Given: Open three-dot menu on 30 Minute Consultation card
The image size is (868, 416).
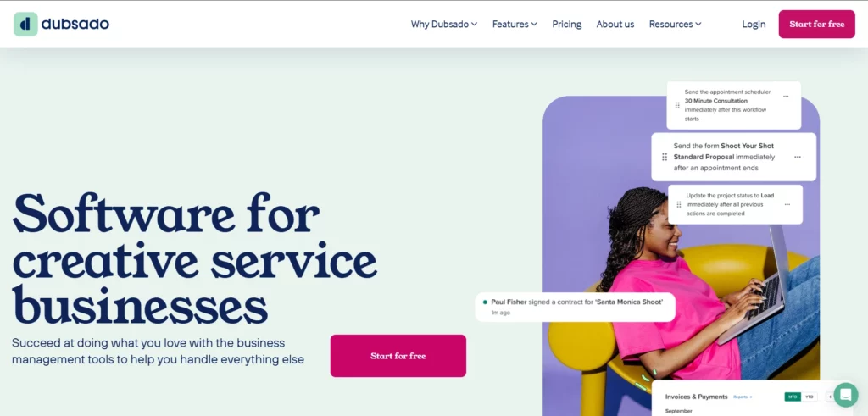Looking at the screenshot, I should tap(786, 97).
